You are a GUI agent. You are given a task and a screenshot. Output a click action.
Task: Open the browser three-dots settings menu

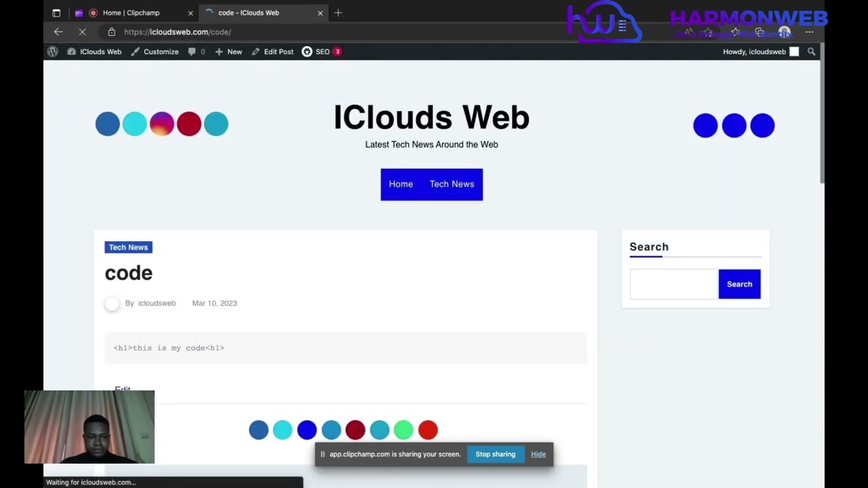pos(809,32)
